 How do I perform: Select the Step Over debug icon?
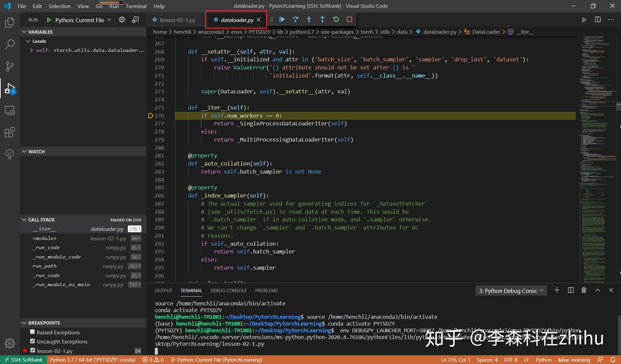[x=295, y=19]
